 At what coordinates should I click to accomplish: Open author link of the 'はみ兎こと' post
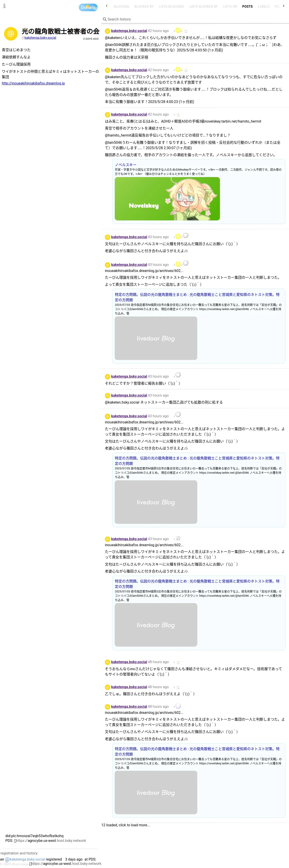[x=129, y=114]
